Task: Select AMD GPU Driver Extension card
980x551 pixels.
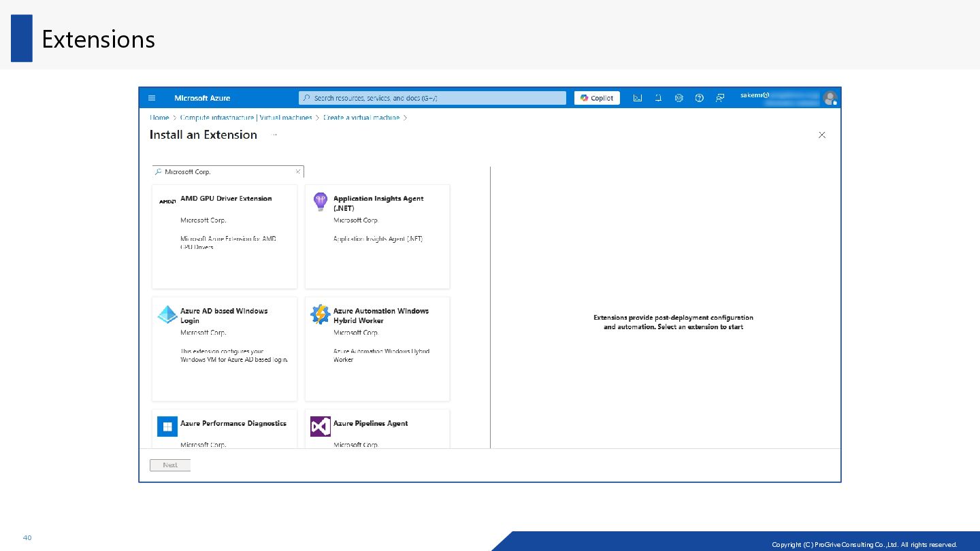Action: click(225, 236)
